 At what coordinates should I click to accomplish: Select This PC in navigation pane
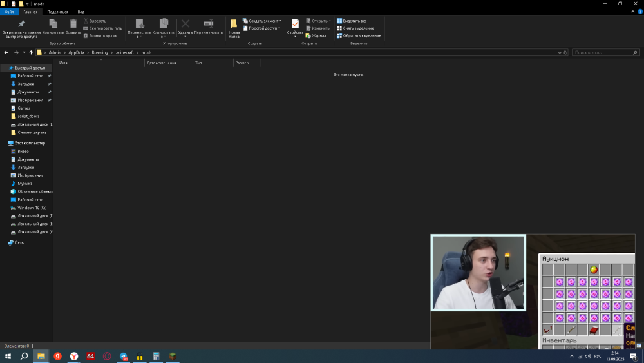click(x=26, y=143)
